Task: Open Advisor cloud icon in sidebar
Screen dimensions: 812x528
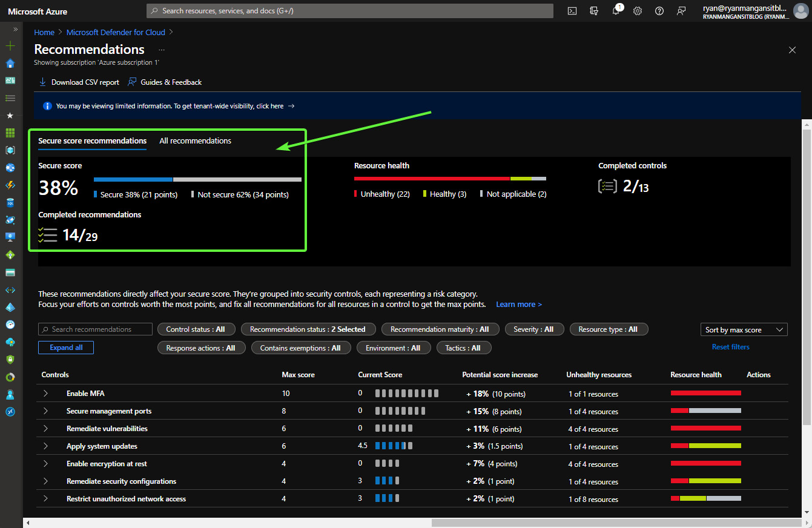Action: coord(10,342)
